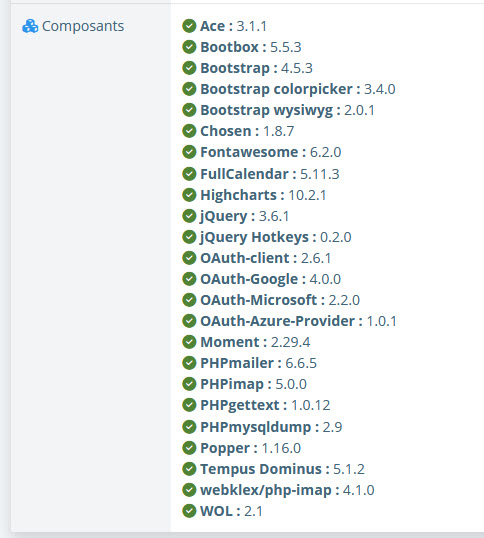Image resolution: width=484 pixels, height=538 pixels.
Task: Click the Composants cubes icon
Action: 30,26
